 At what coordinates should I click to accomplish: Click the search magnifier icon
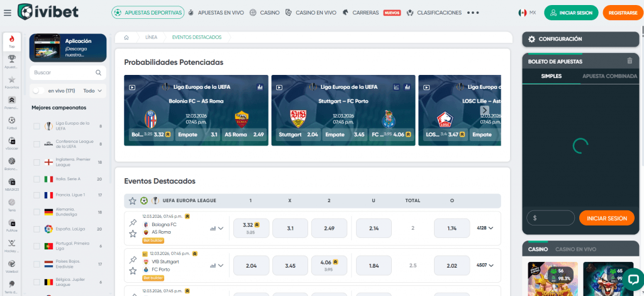tap(99, 72)
